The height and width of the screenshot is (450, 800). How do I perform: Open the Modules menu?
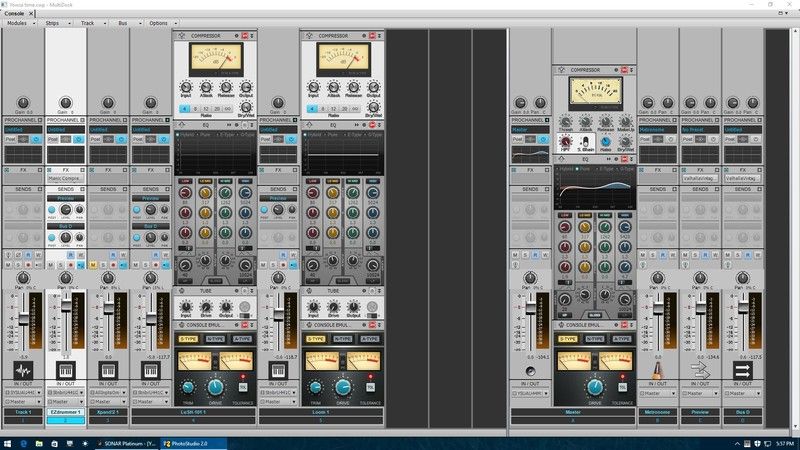coord(19,23)
